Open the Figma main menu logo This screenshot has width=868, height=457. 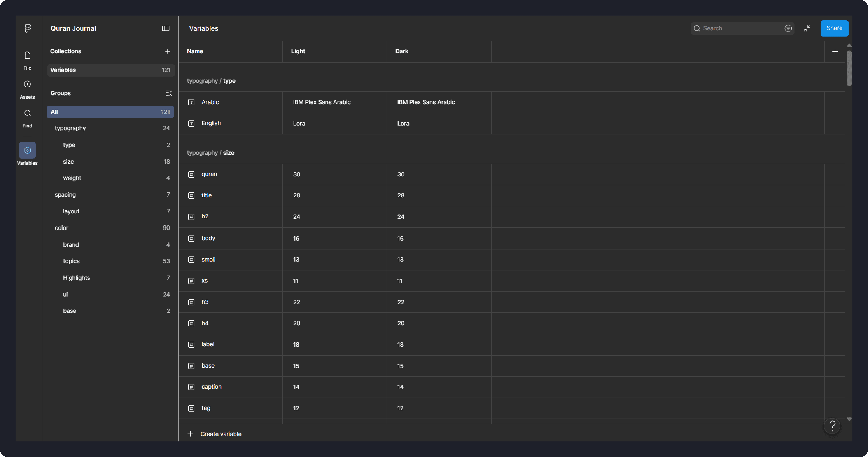click(x=28, y=28)
